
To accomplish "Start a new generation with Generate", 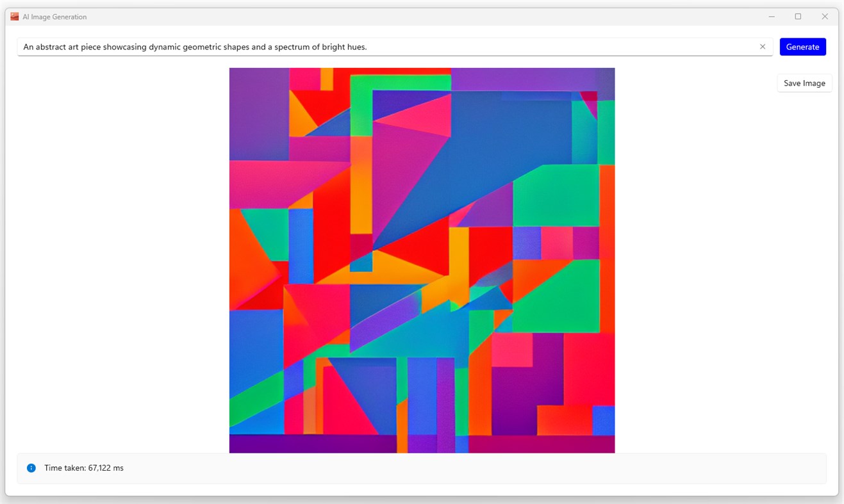I will point(802,46).
